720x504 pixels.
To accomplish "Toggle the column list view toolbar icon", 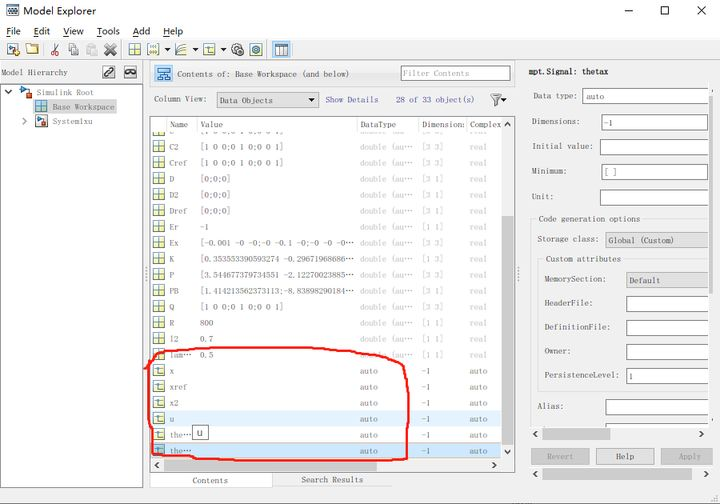I will click(281, 50).
